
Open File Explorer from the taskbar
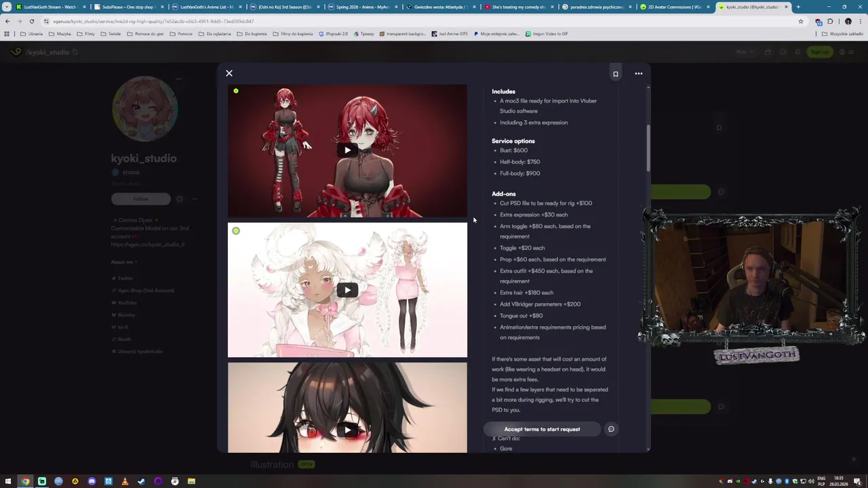pos(191,481)
